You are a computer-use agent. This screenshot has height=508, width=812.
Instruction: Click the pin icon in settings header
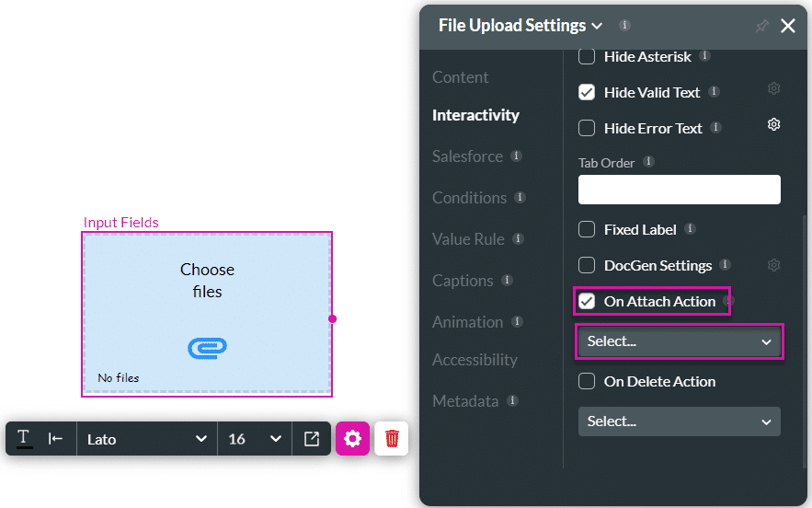tap(761, 26)
